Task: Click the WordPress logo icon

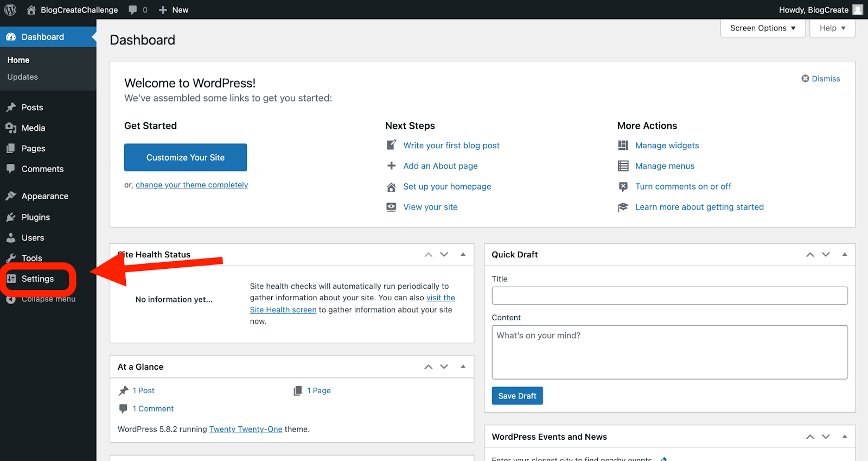Action: tap(10, 10)
